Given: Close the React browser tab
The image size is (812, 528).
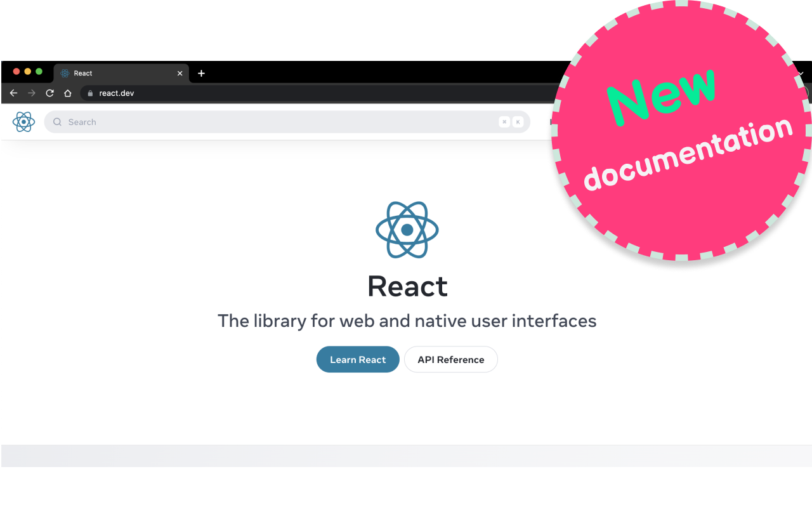Looking at the screenshot, I should point(180,74).
